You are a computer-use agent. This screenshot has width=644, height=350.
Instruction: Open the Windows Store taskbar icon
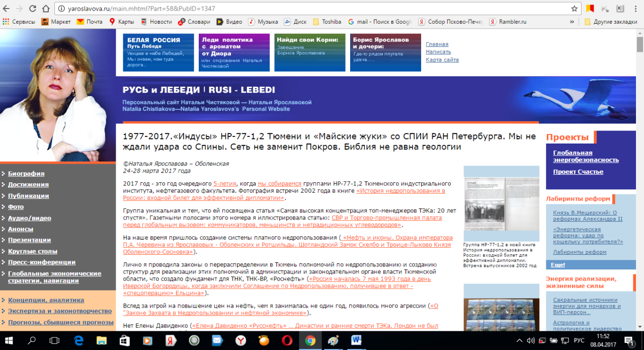124,340
